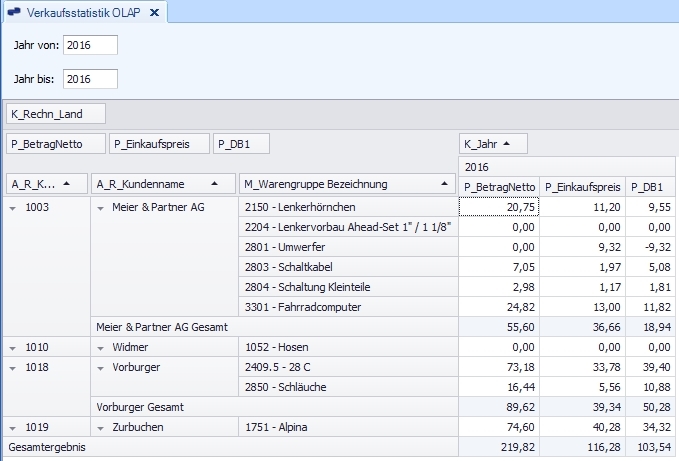Focus the 'Jahr bis' input field

90,79
